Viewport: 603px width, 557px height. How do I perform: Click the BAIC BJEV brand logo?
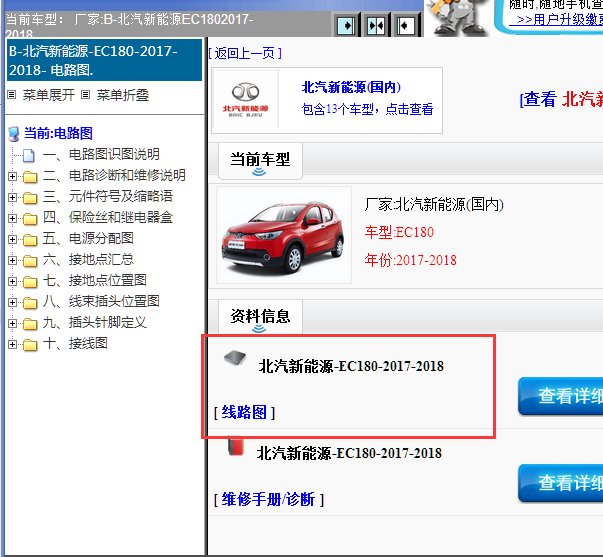(x=245, y=99)
